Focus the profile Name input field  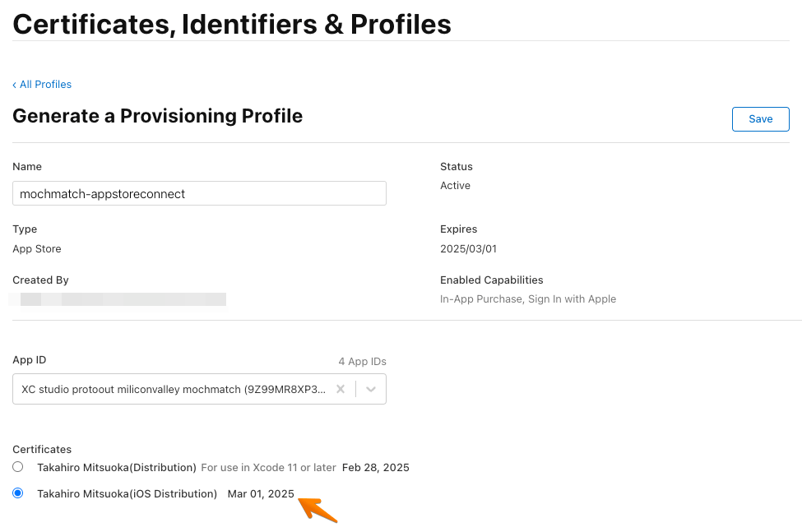click(199, 194)
